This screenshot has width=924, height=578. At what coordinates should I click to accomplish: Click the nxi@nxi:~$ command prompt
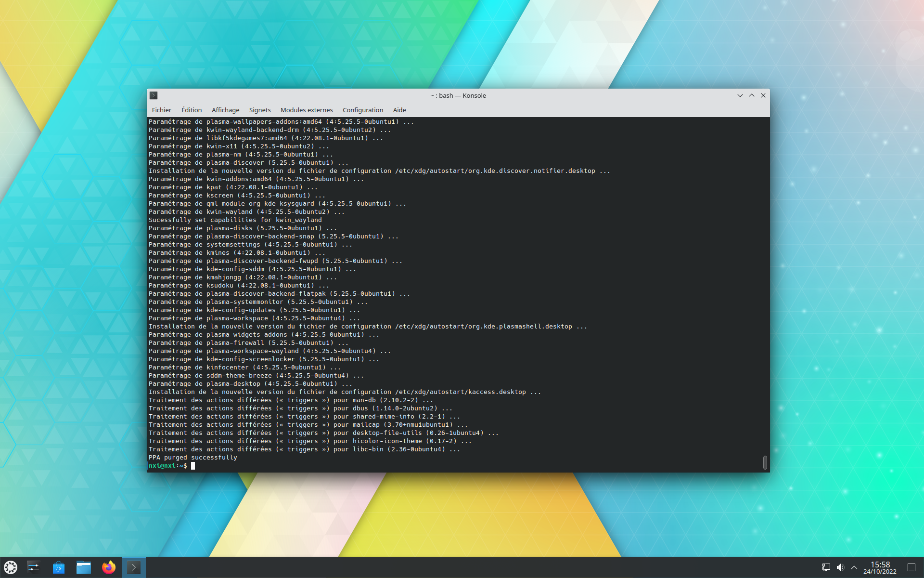pyautogui.click(x=167, y=466)
